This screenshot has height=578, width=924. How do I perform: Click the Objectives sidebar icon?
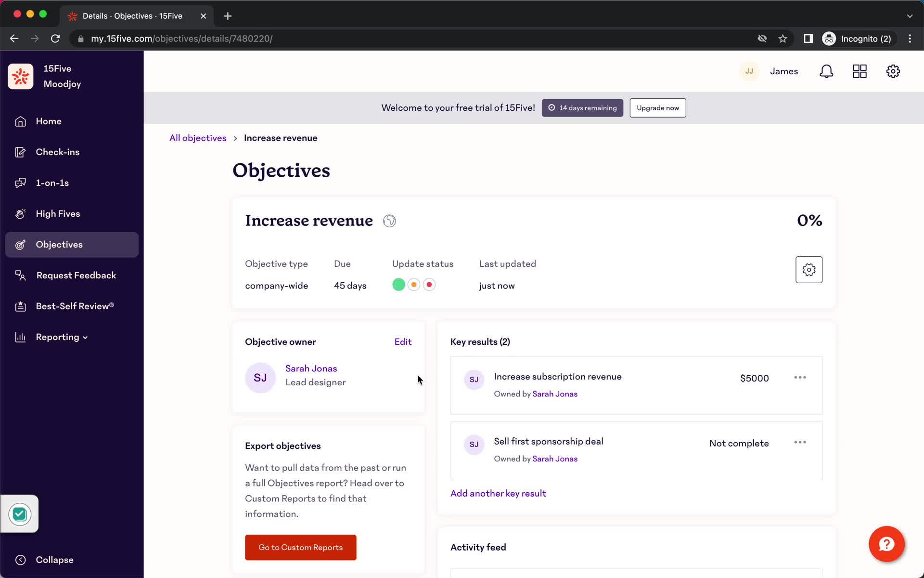pos(20,244)
